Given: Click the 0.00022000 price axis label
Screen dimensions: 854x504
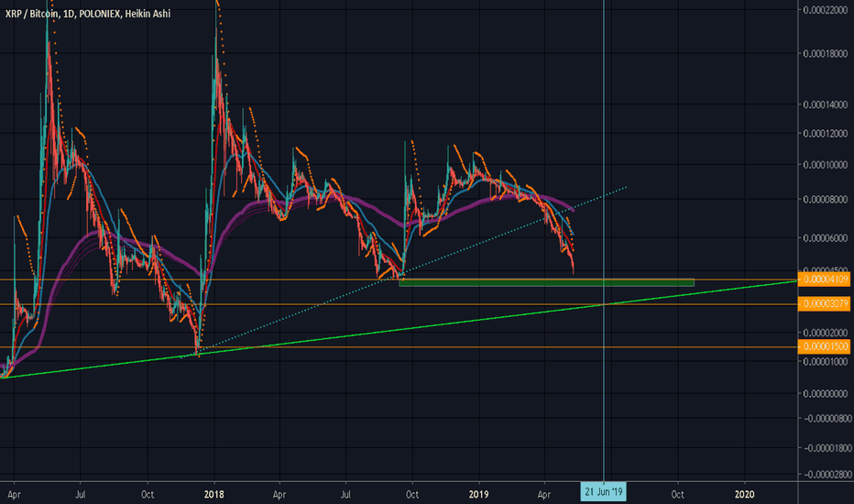Looking at the screenshot, I should coord(825,10).
